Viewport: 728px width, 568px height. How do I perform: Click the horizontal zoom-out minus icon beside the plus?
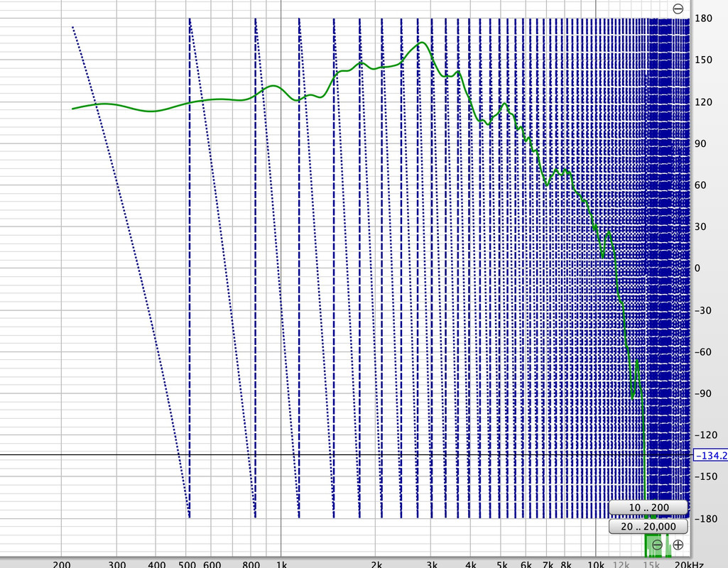coord(657,545)
